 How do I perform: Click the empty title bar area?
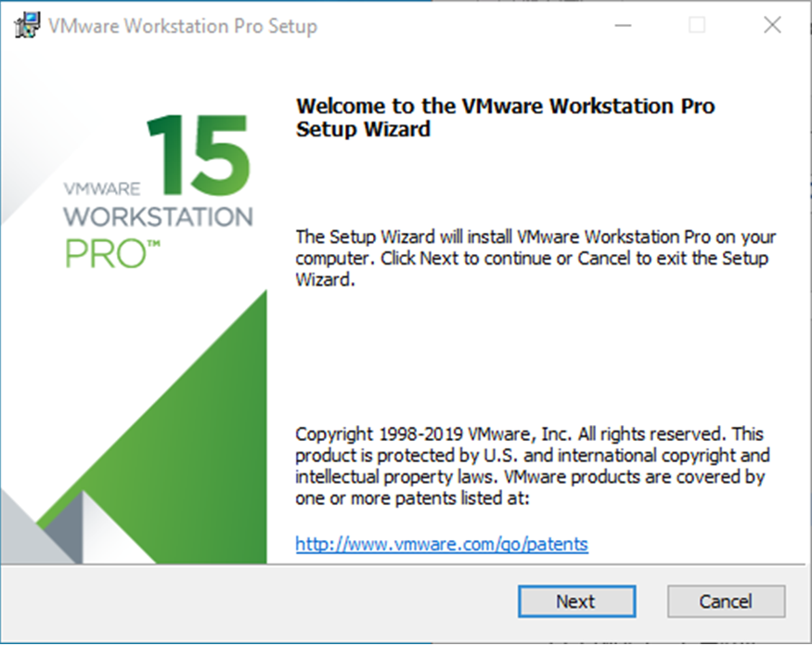pos(464,26)
